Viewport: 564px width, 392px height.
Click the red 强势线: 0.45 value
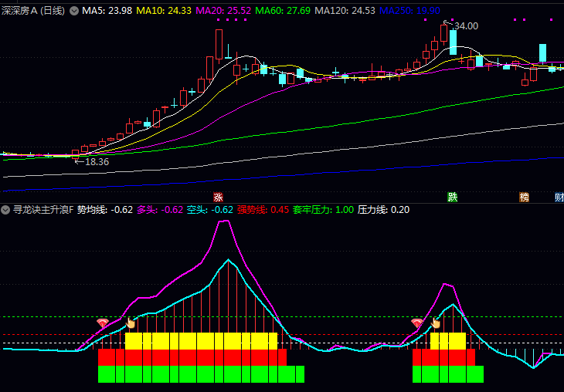(263, 210)
